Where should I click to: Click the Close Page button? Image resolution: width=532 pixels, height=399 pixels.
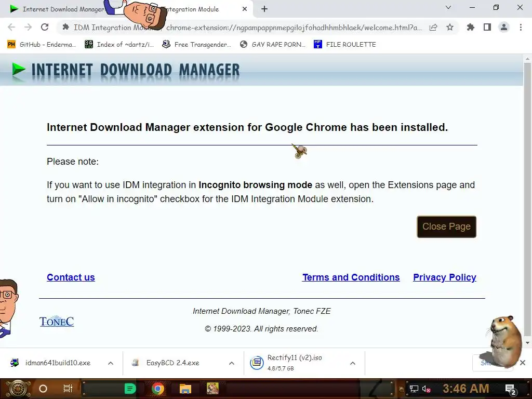point(446,227)
